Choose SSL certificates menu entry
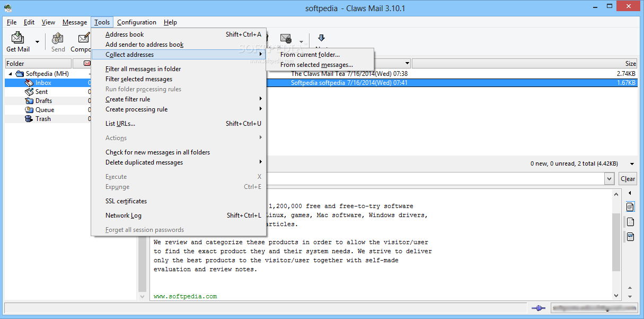 click(179, 201)
